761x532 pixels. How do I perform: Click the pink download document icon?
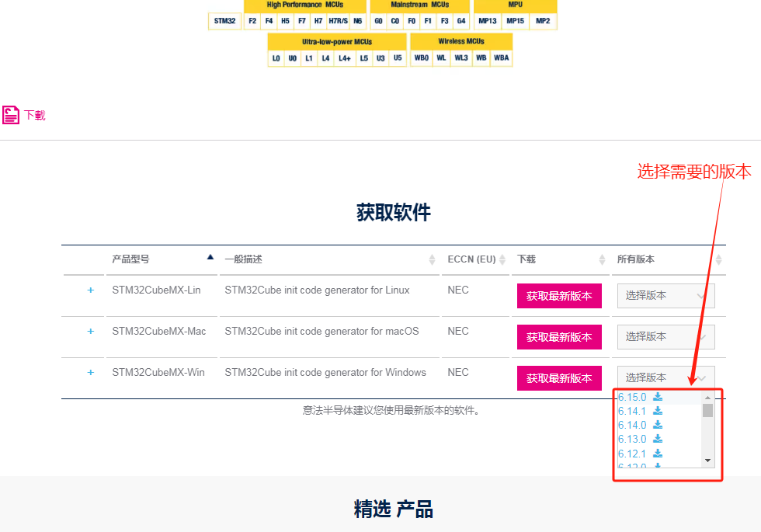click(x=11, y=115)
